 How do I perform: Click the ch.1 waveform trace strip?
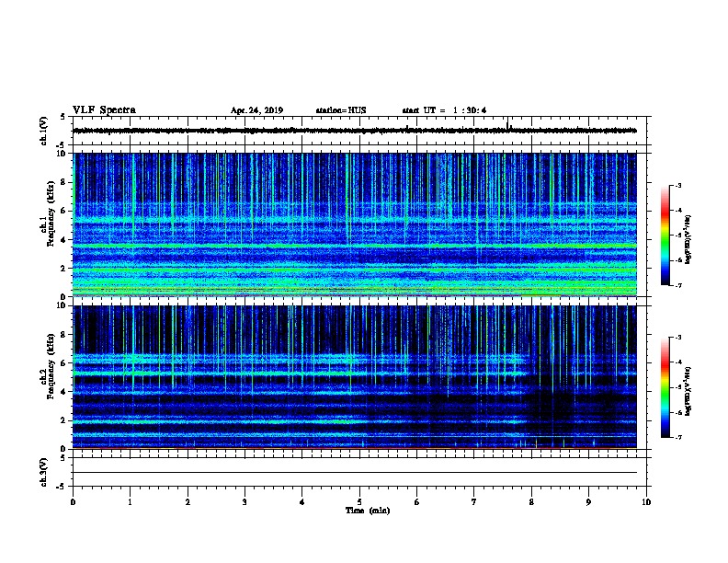coord(355,131)
